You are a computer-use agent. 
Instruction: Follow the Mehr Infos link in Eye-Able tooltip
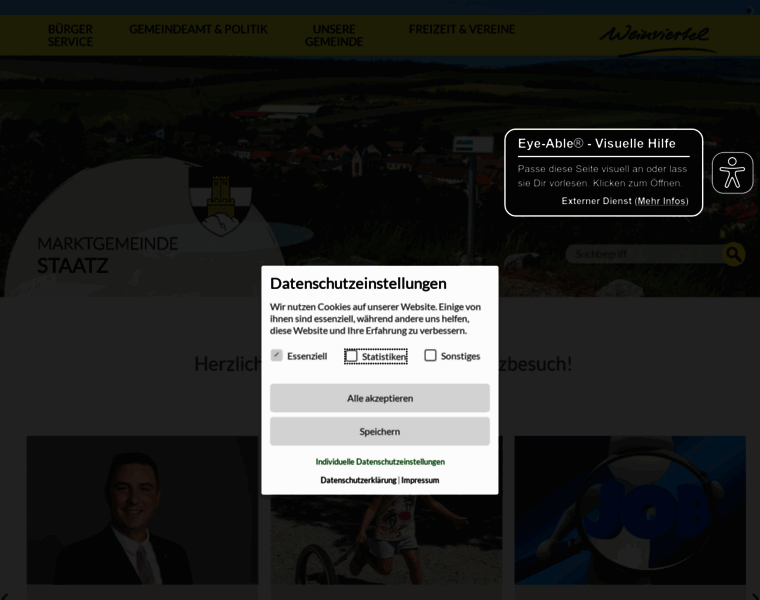(662, 201)
